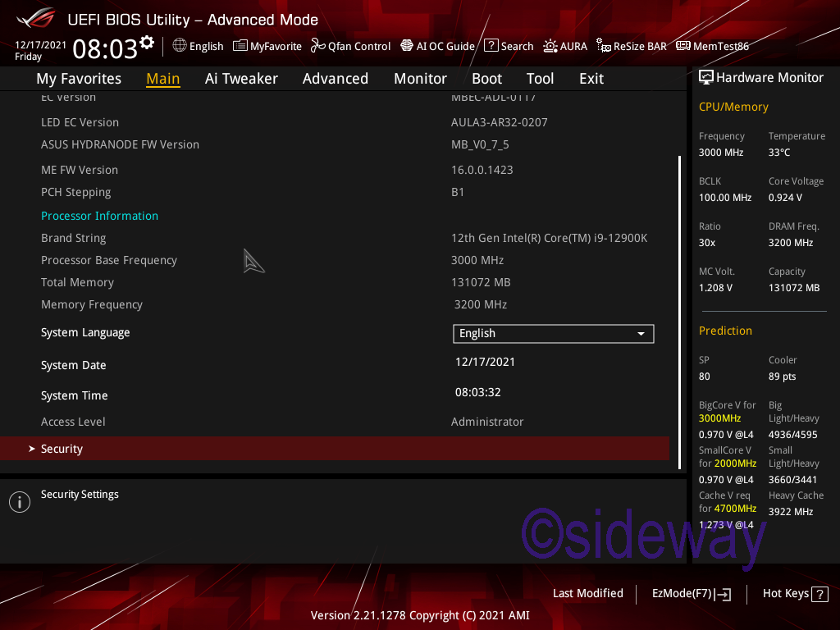The height and width of the screenshot is (630, 840).
Task: Open the Ai Tweaker tab
Action: click(x=241, y=79)
